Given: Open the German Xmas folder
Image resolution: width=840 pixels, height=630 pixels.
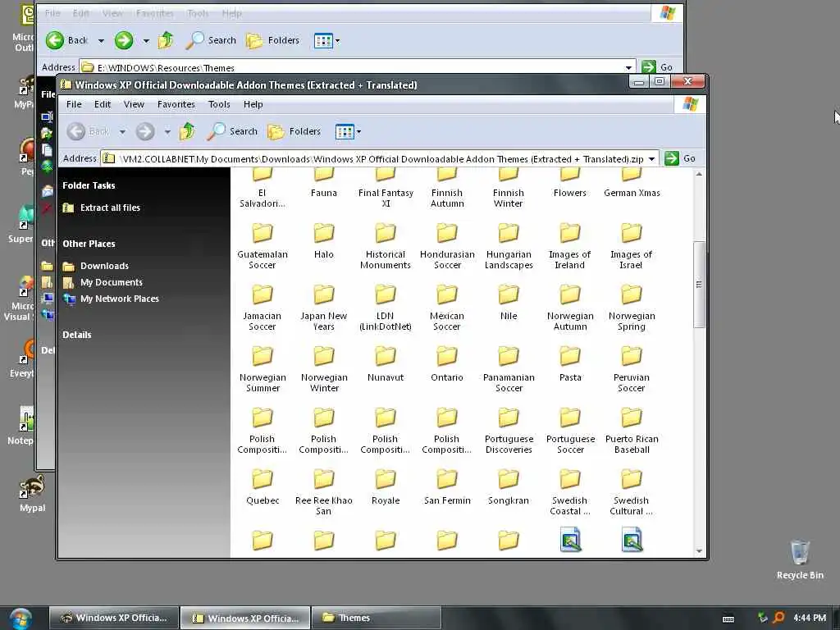Looking at the screenshot, I should click(x=631, y=183).
